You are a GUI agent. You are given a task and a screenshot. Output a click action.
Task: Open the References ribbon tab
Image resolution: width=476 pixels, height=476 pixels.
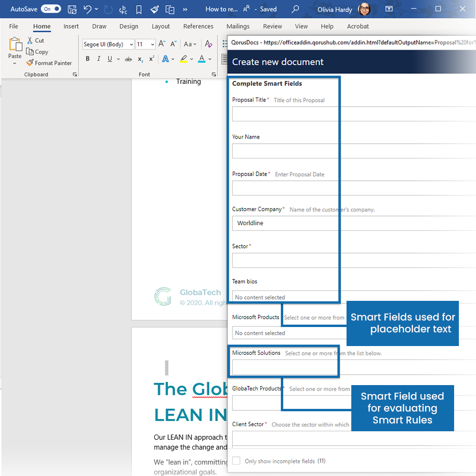(x=198, y=27)
